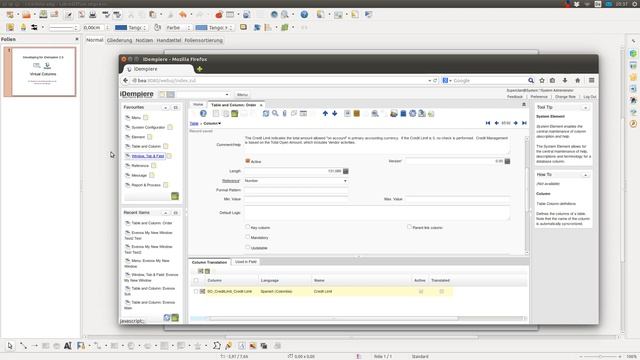Open a new Firefox tab with plus icon

coord(200,69)
